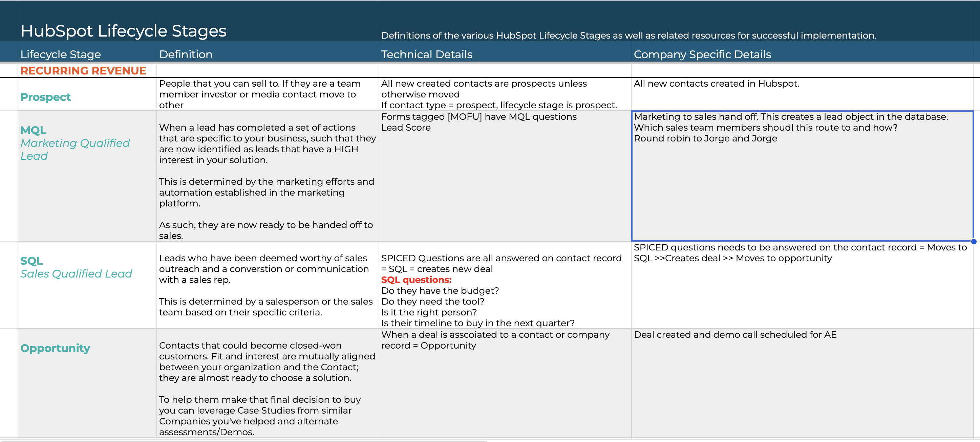Click the horizontal scrollbar at the bottom
The height and width of the screenshot is (442, 980).
point(243,441)
